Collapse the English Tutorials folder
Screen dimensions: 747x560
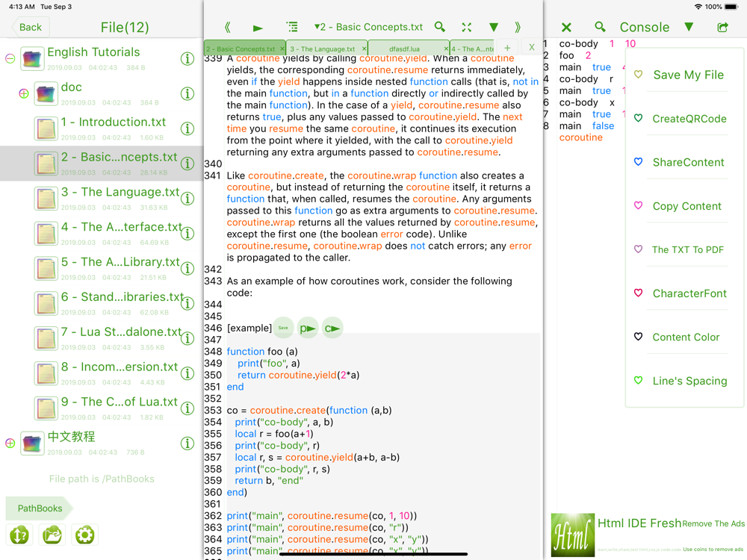[x=10, y=58]
